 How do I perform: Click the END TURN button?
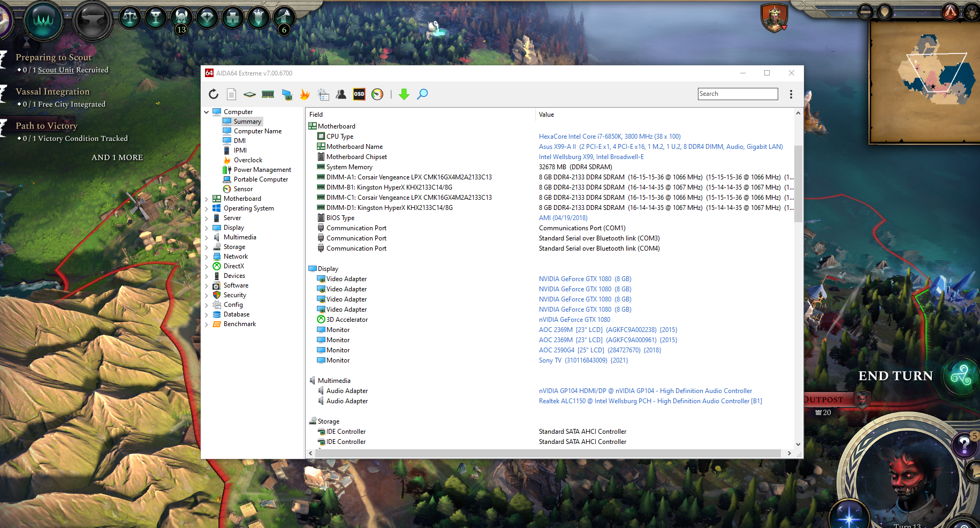click(x=895, y=376)
